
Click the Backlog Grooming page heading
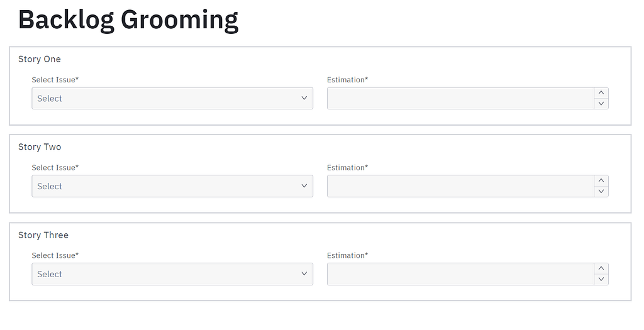(x=128, y=19)
